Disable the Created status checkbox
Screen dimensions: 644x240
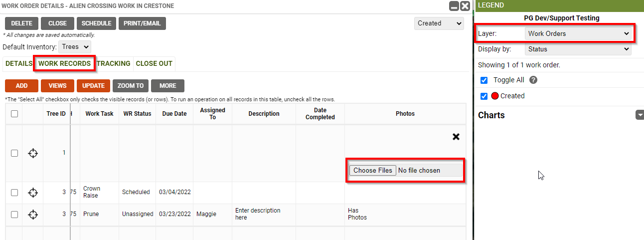click(484, 96)
